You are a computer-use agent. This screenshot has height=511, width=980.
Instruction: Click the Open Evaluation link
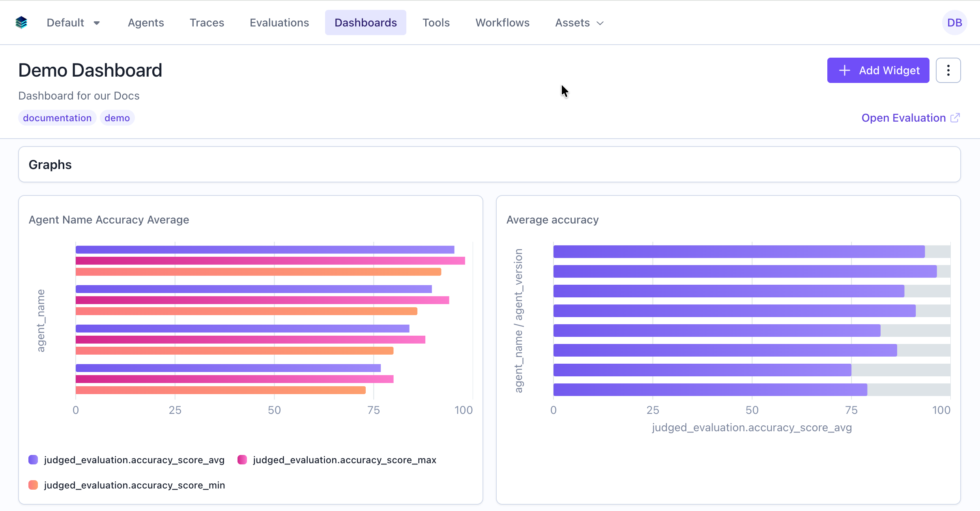pyautogui.click(x=903, y=118)
